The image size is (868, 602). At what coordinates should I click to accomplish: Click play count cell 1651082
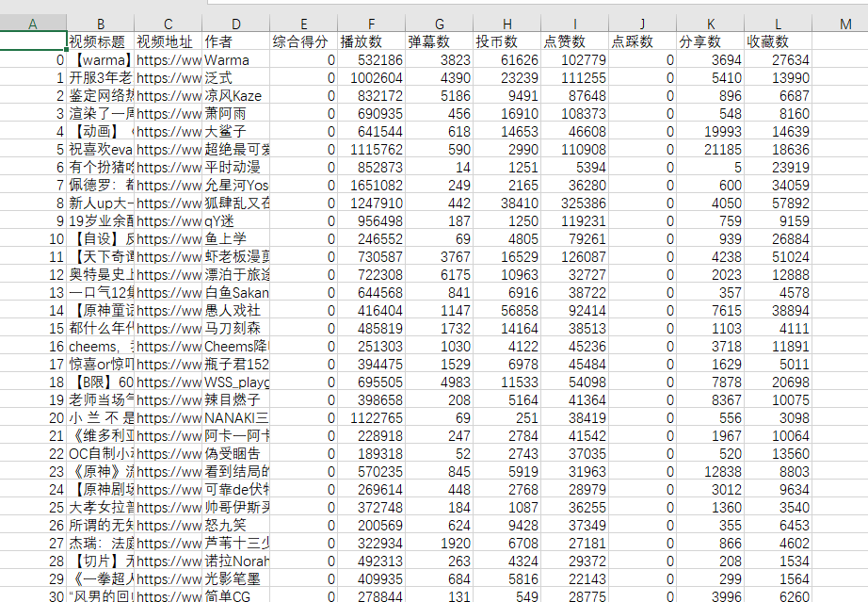pos(372,185)
